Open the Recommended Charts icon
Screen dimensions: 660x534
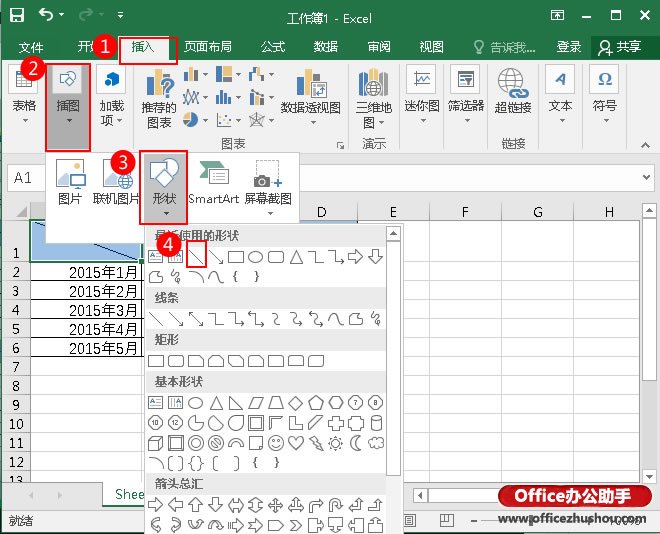pyautogui.click(x=160, y=83)
